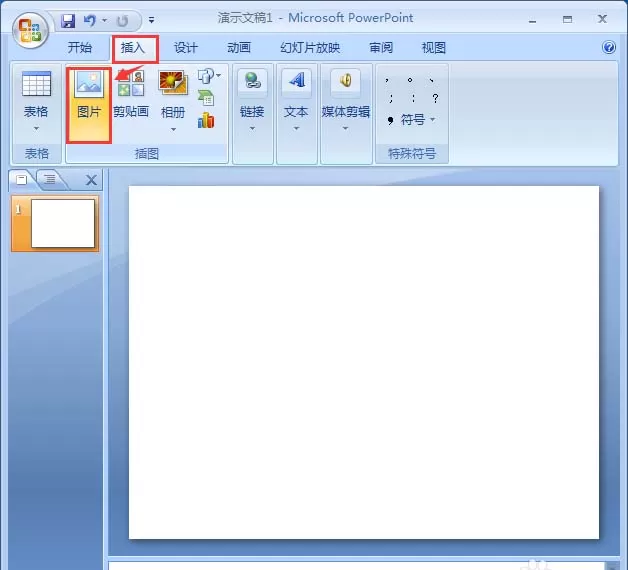Open the shapes gallery icon
The height and width of the screenshot is (570, 628).
point(206,75)
